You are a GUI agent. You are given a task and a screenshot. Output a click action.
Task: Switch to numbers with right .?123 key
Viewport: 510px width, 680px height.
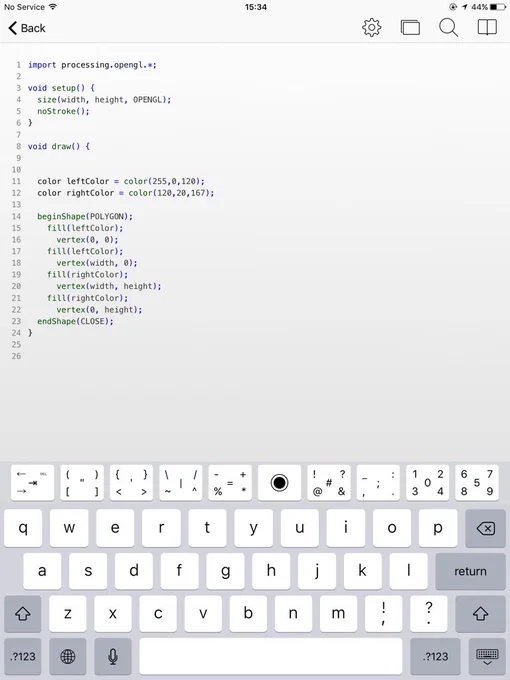pos(435,657)
